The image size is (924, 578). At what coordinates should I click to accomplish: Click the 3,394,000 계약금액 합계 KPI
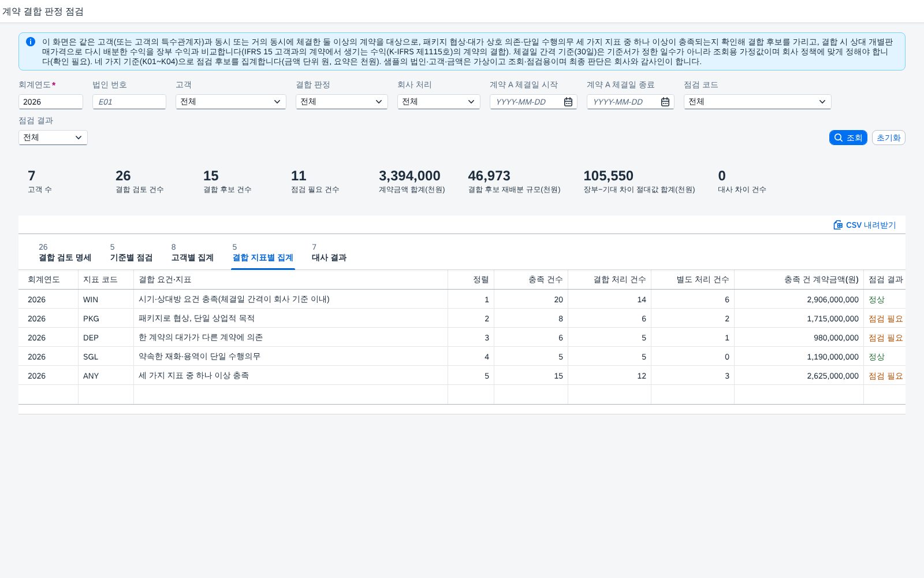[x=411, y=181]
